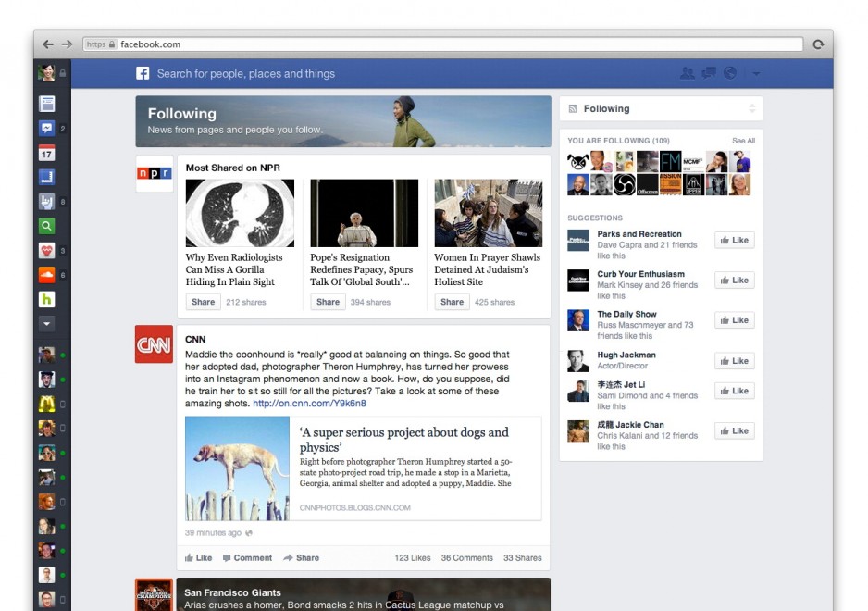Expand more sidebar apps with the down arrow

point(46,324)
